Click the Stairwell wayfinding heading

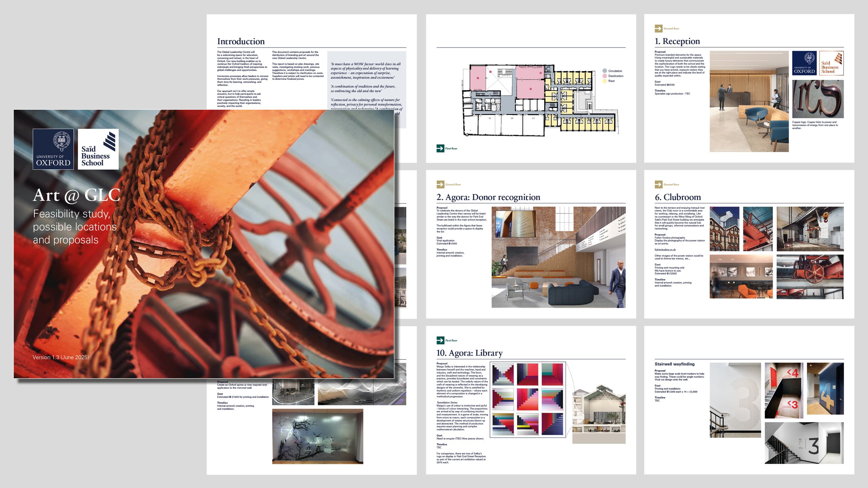click(x=674, y=364)
